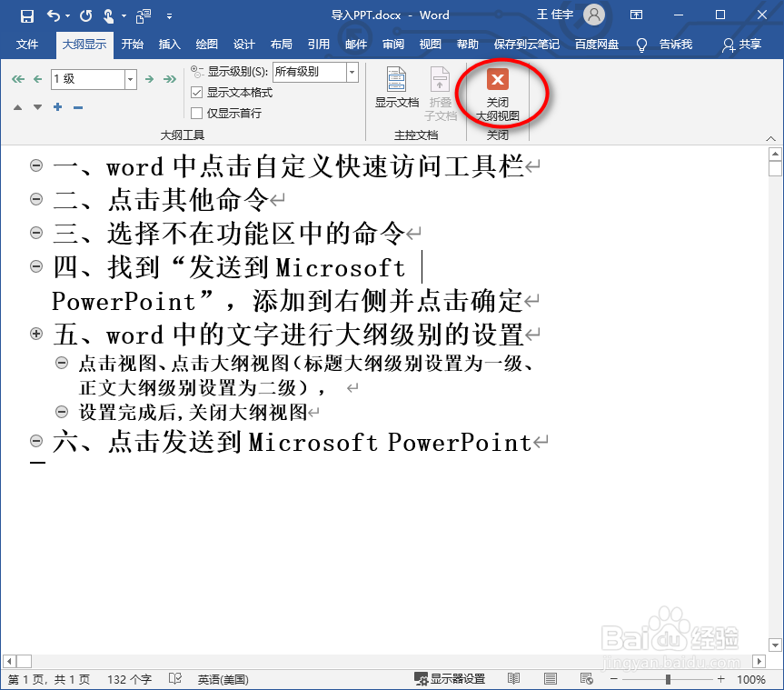Open ribbon display options icon
Image resolution: width=784 pixels, height=690 pixels.
pos(636,15)
